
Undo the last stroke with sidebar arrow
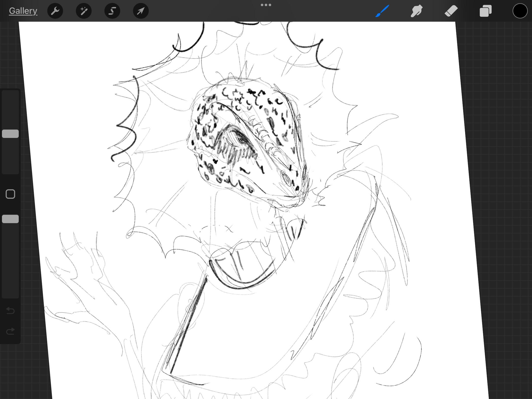[10, 311]
